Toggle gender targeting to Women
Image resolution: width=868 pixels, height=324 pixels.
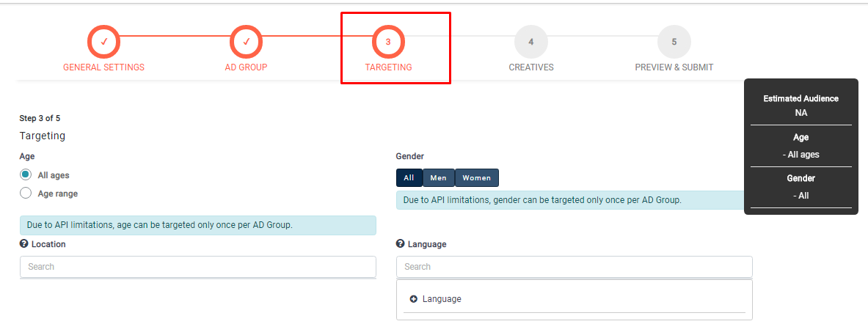click(x=476, y=178)
